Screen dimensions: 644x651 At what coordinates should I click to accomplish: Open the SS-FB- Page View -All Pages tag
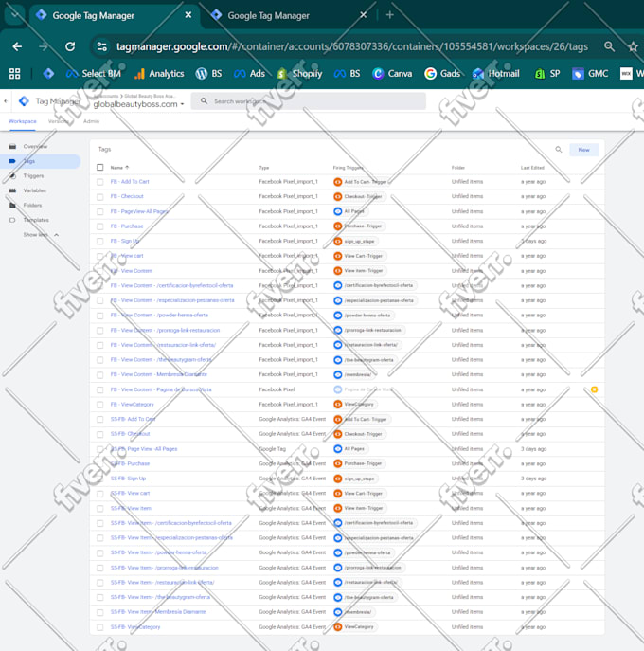click(144, 449)
